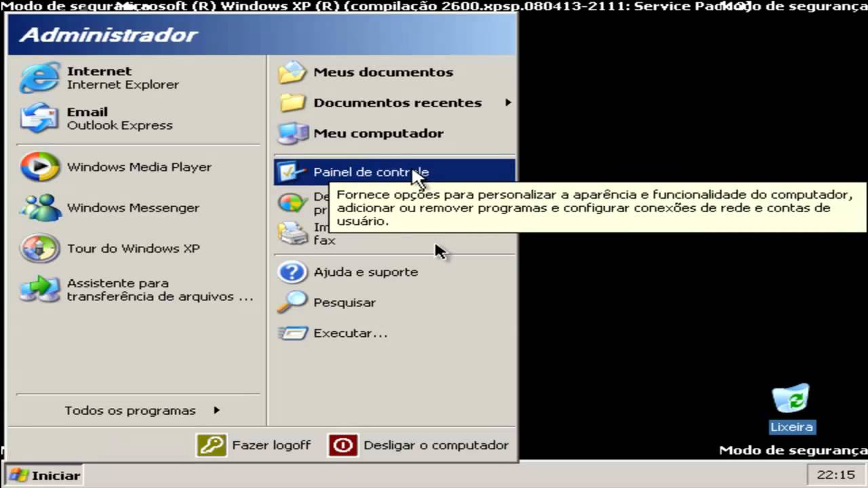Launch Windows Media Player icon
868x488 pixels.
[39, 167]
